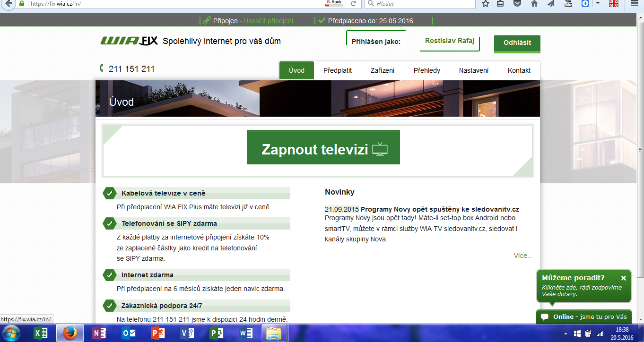Open news headline Programy Novy opět spuštěny
The image size is (644, 342).
point(440,209)
